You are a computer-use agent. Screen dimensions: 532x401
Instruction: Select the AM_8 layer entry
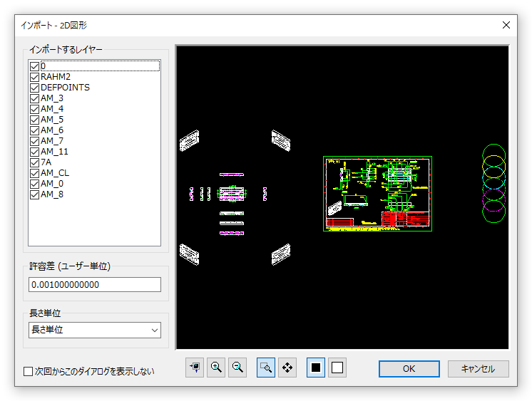pos(52,194)
